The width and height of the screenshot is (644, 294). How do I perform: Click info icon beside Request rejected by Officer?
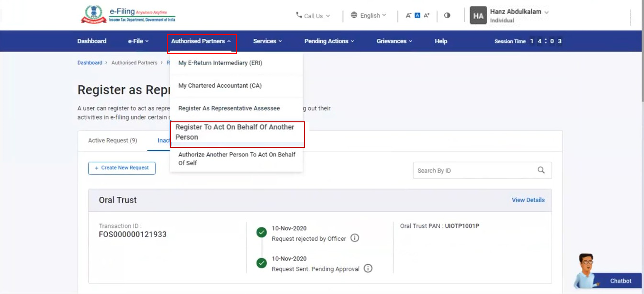355,238
